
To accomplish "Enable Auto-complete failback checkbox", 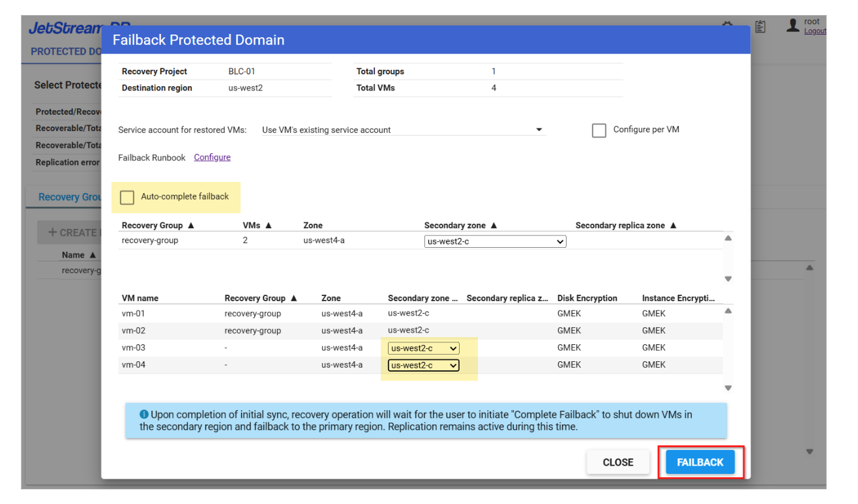I will click(x=127, y=197).
